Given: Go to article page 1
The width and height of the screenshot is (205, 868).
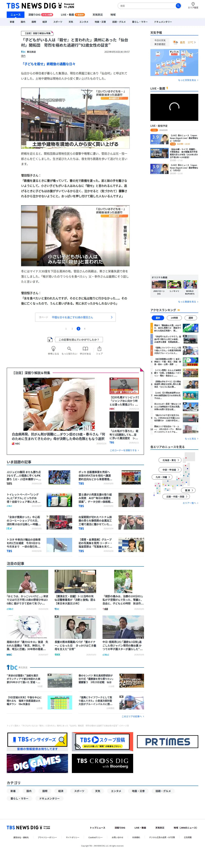Looking at the screenshot, I should pos(66,329).
